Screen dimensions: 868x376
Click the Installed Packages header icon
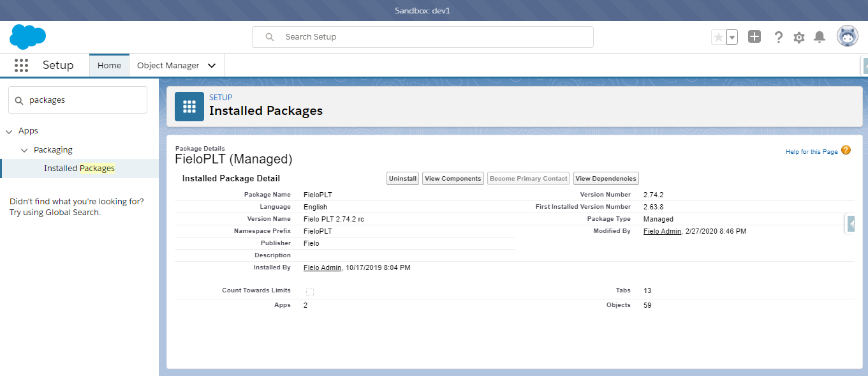coord(189,106)
